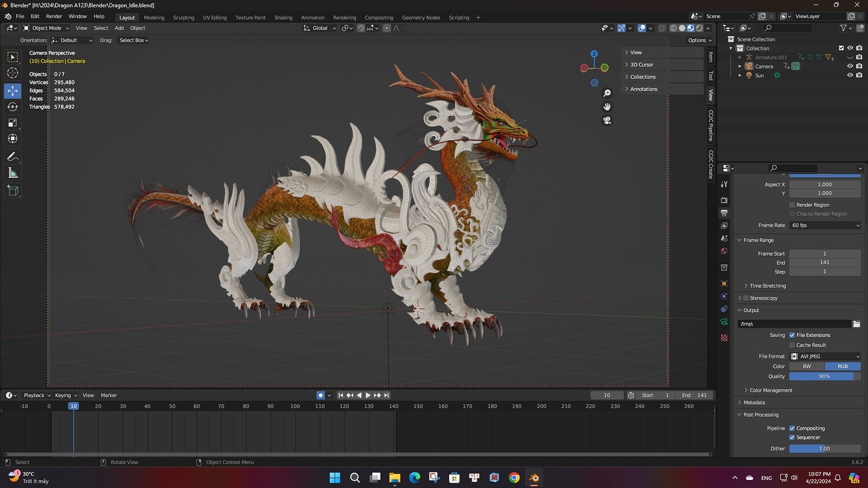
Task: Toggle the Render Region checkbox
Action: click(792, 205)
